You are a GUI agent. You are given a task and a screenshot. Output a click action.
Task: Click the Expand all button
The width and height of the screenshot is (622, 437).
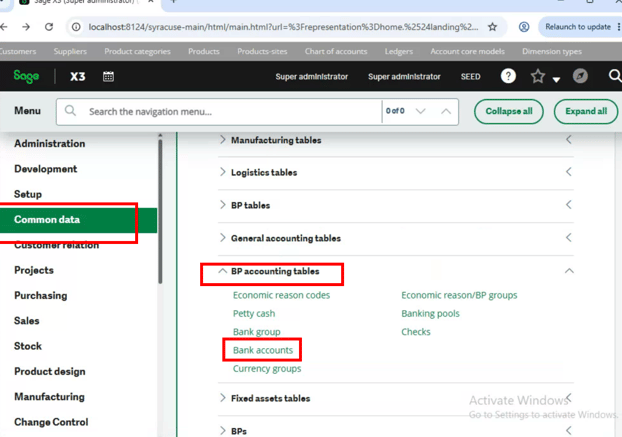pyautogui.click(x=586, y=111)
